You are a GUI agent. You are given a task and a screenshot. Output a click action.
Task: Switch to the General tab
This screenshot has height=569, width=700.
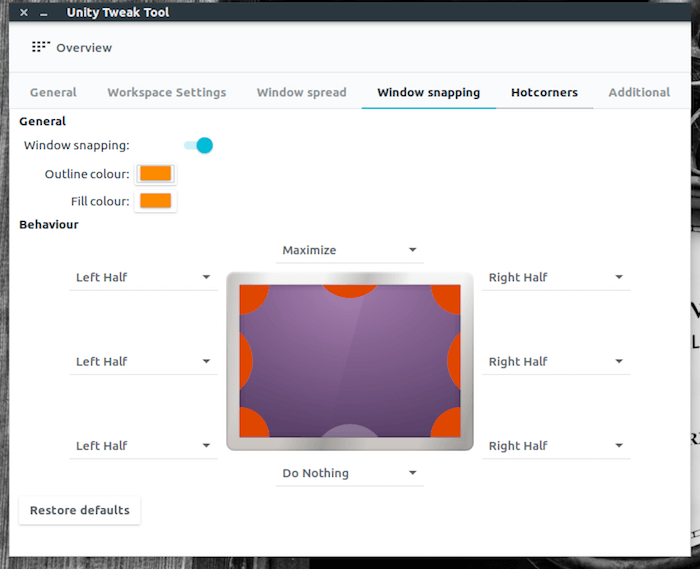53,92
